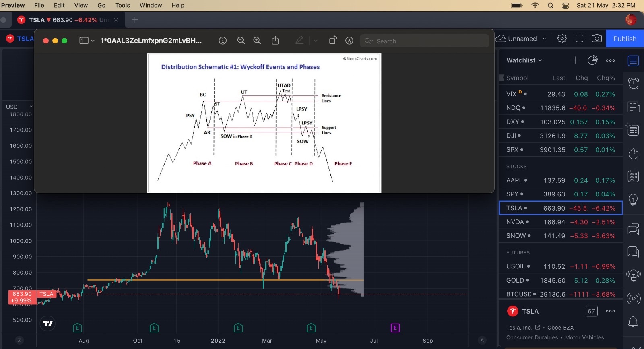Open the Calendar icon in right sidebar
This screenshot has width=644, height=349.
633,176
